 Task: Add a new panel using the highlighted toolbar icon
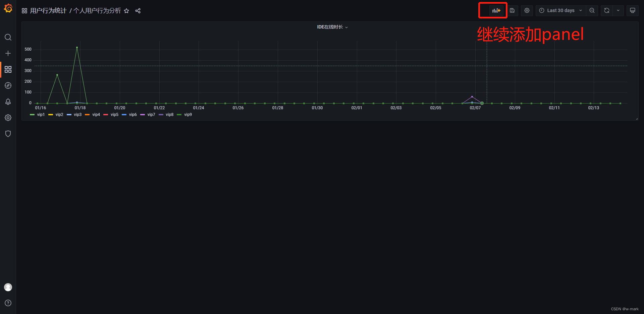click(496, 10)
